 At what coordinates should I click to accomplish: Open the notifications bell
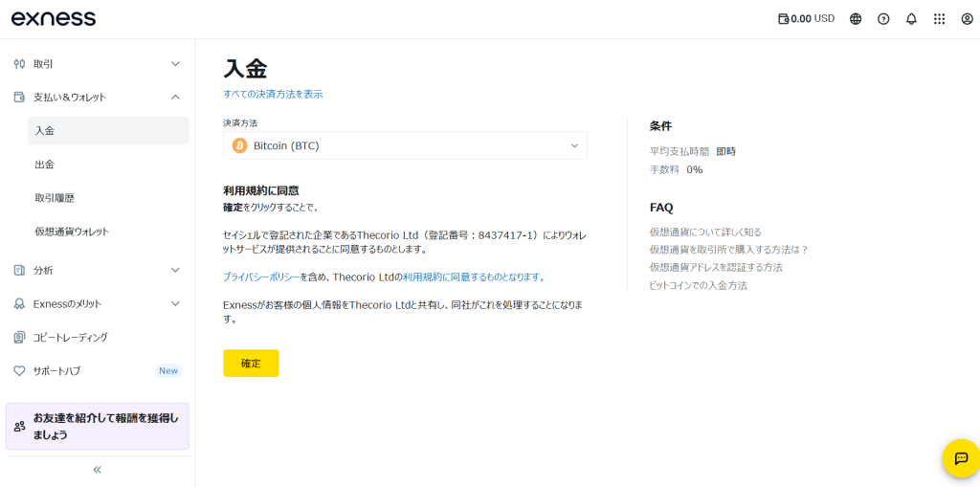(x=911, y=19)
